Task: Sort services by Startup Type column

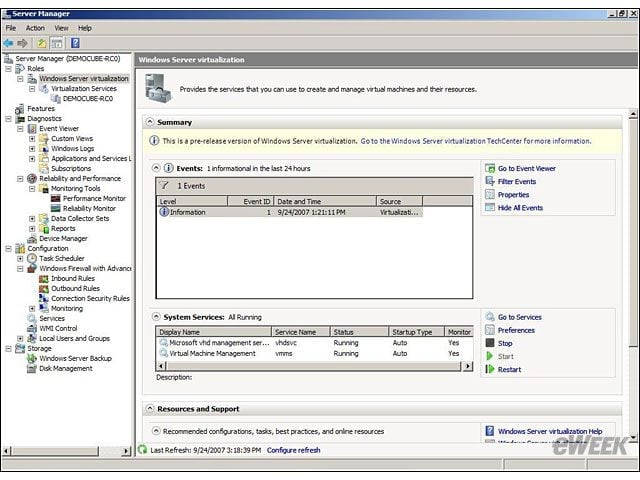Action: 416,332
